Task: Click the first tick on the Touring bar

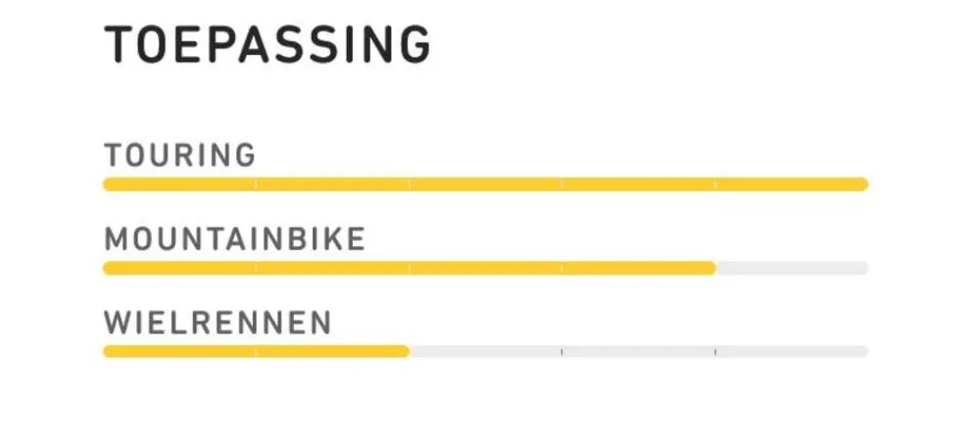Action: point(256,184)
